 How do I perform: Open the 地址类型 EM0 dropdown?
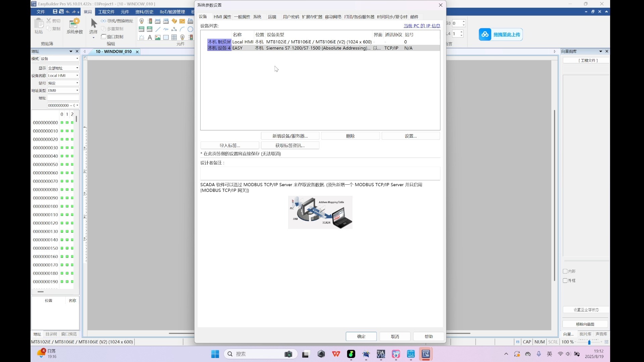tap(77, 90)
